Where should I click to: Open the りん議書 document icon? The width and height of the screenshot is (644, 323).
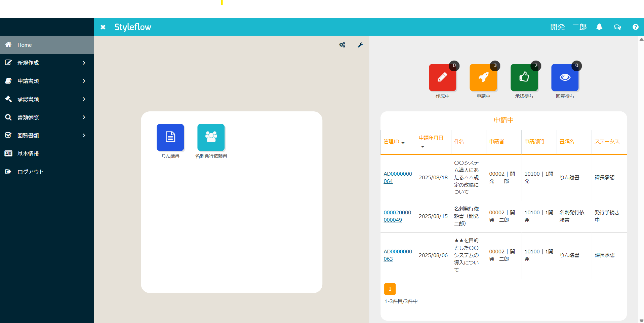(170, 137)
